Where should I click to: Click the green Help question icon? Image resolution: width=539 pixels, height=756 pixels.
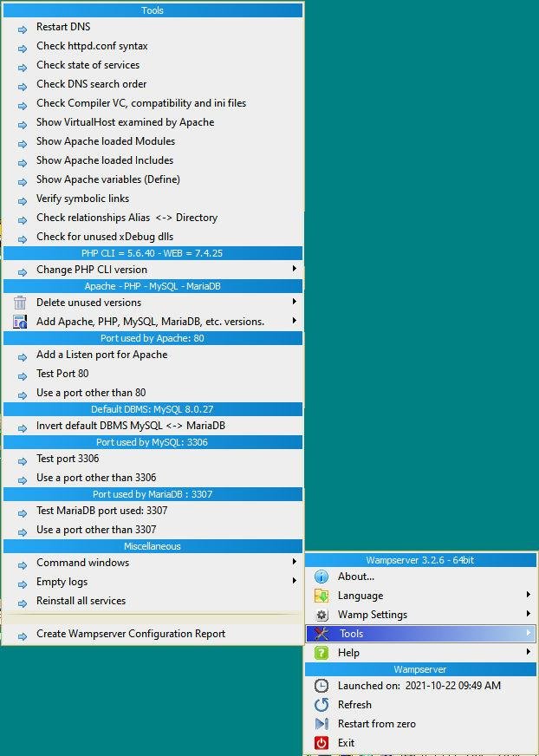(321, 653)
